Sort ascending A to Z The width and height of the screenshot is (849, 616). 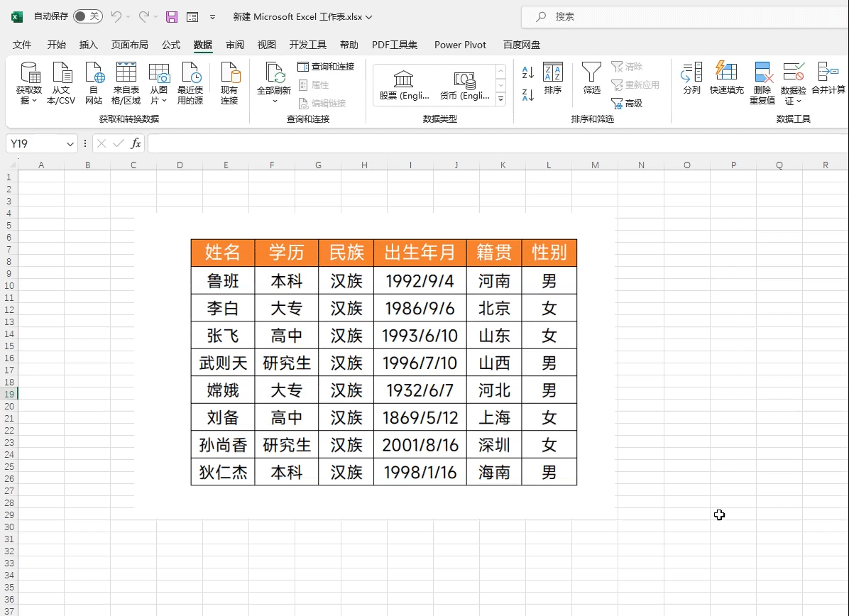528,72
